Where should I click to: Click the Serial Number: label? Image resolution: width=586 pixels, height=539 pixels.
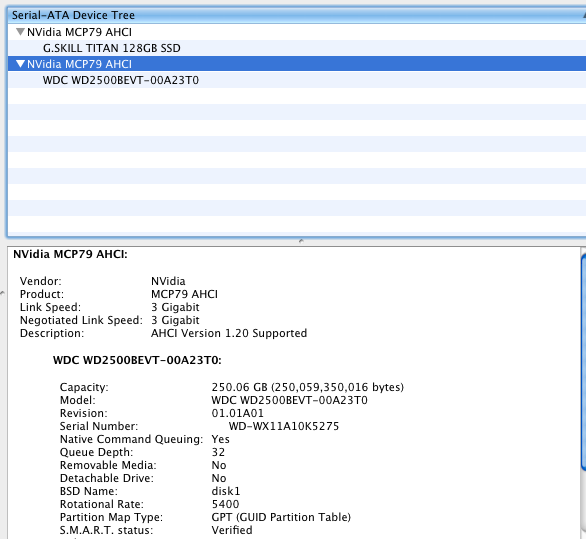tap(99, 426)
